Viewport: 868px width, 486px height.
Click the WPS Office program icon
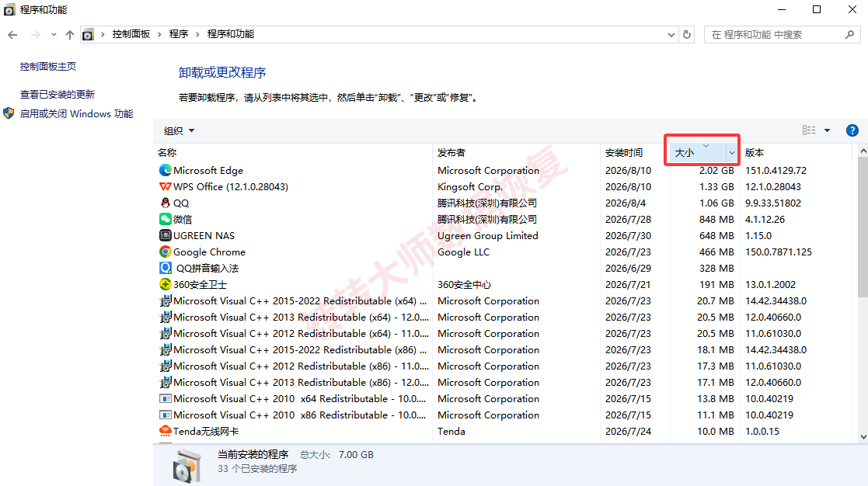coord(165,187)
